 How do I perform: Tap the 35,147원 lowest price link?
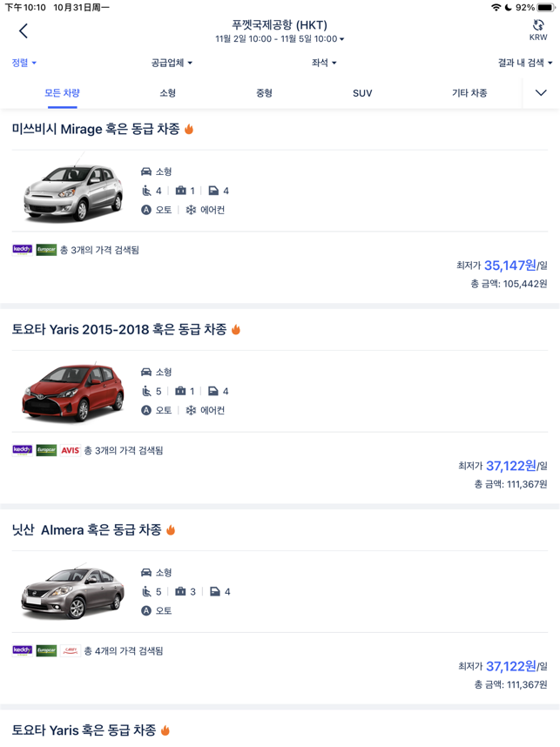(x=510, y=266)
